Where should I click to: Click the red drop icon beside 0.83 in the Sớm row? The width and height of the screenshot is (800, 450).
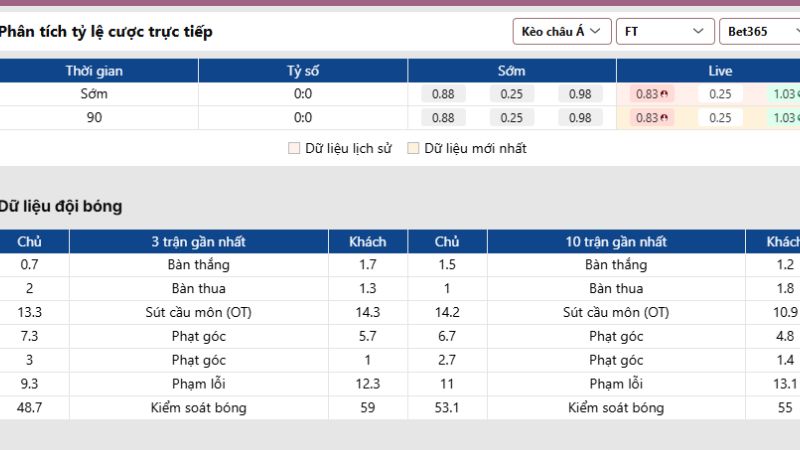pyautogui.click(x=664, y=94)
